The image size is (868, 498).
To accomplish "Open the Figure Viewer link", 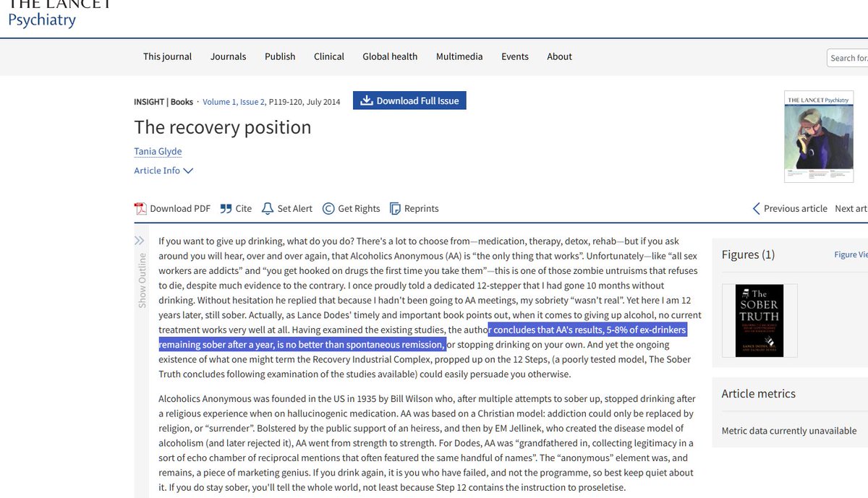I will pyautogui.click(x=851, y=254).
